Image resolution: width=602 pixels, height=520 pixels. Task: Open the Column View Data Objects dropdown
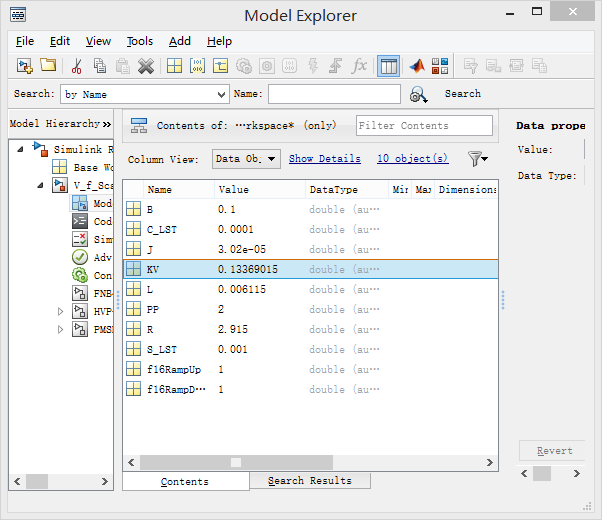[246, 159]
